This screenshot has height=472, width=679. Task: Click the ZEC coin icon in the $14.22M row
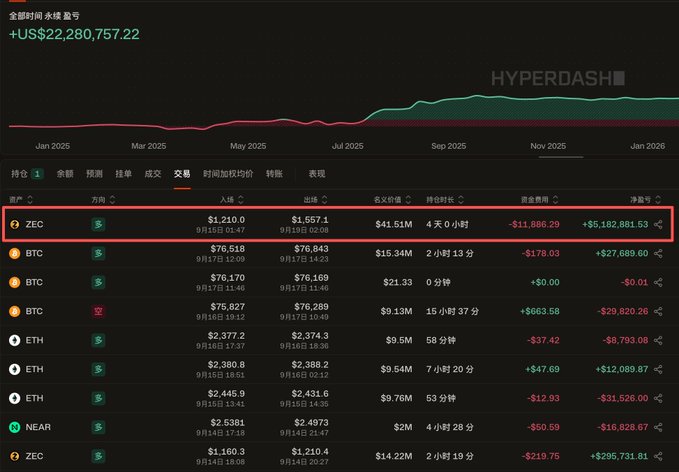tap(15, 456)
